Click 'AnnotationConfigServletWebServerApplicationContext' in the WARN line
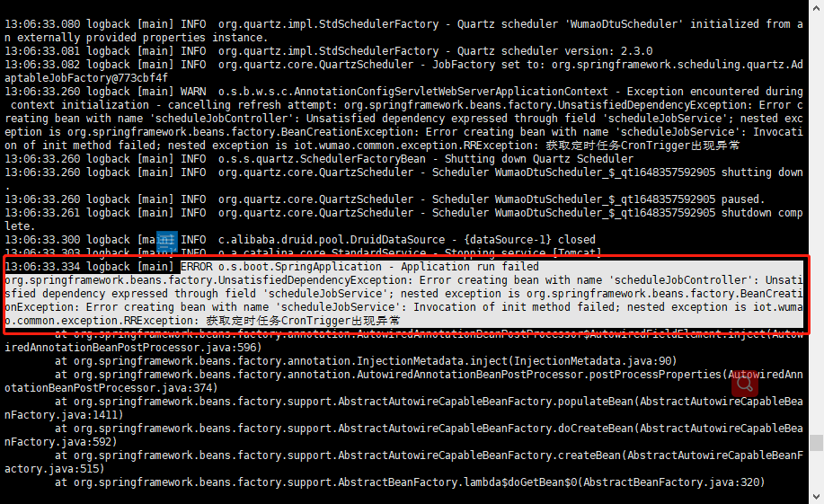This screenshot has height=504, width=824. 451,92
